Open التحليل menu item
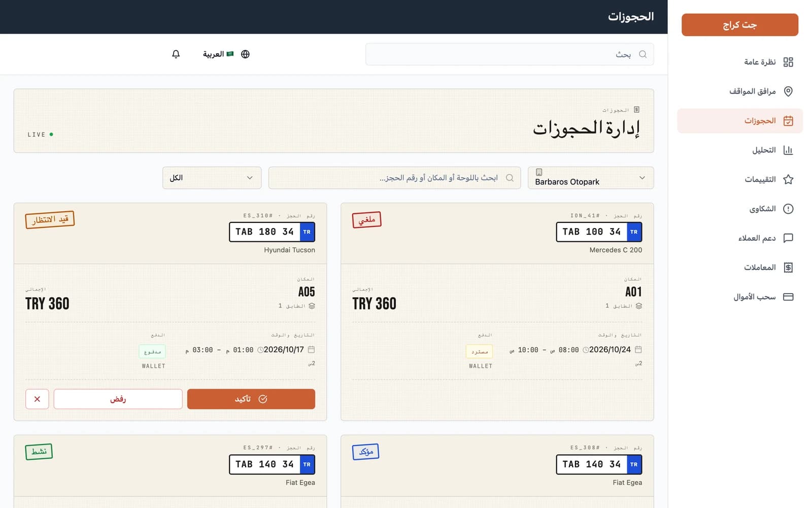The width and height of the screenshot is (812, 508). click(740, 150)
